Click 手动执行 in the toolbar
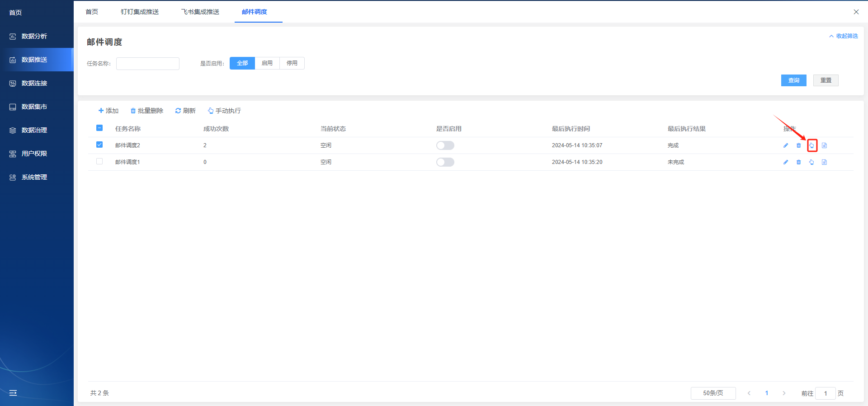 224,111
